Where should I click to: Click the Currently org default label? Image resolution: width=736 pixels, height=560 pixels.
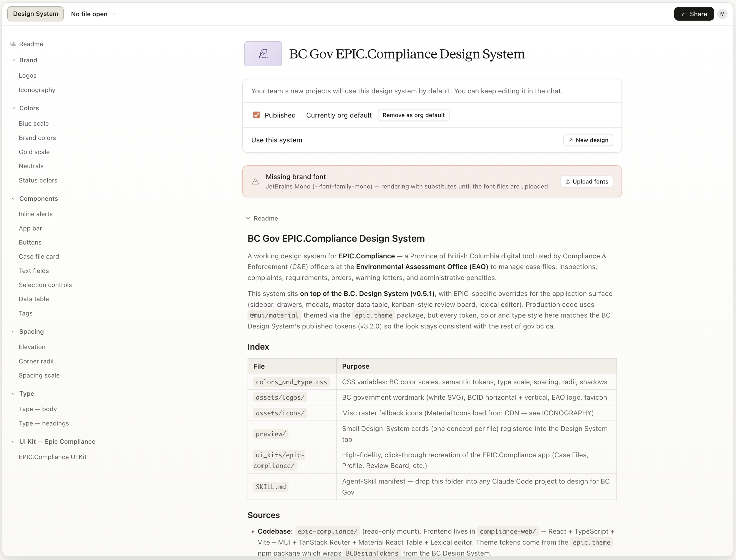339,115
